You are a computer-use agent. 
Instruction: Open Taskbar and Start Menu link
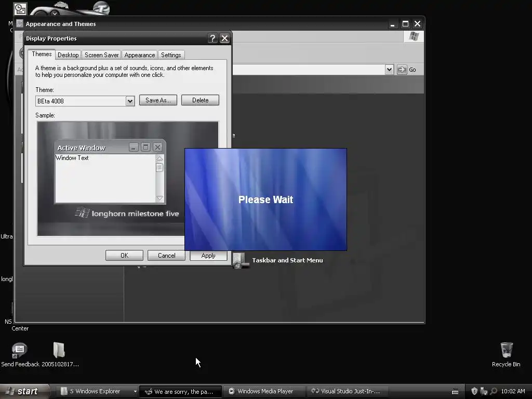pyautogui.click(x=287, y=260)
